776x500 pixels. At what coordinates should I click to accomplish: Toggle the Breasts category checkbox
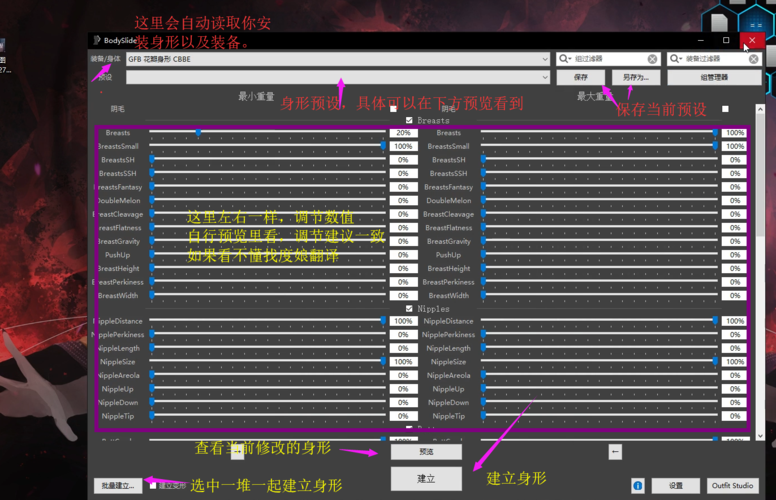click(409, 120)
